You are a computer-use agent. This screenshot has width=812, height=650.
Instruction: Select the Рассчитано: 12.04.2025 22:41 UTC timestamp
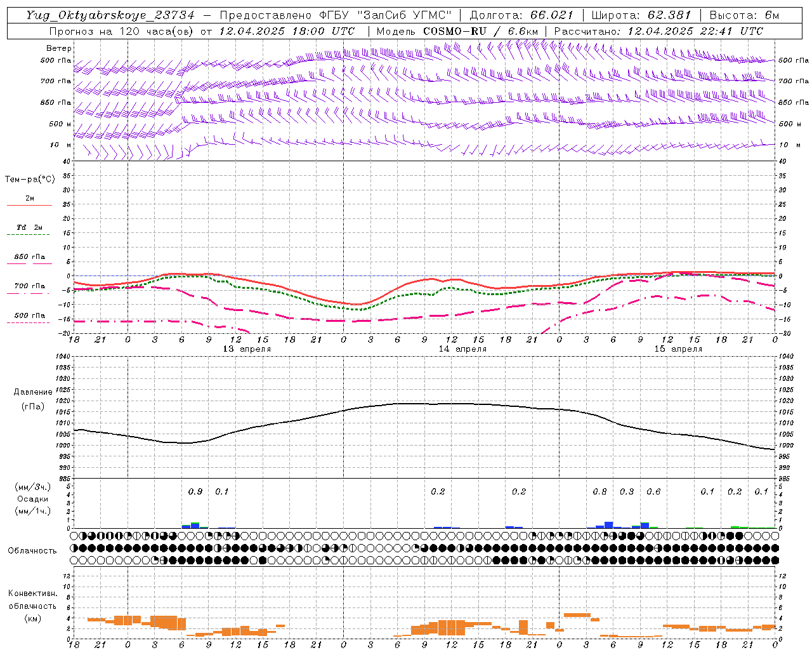pos(658,31)
